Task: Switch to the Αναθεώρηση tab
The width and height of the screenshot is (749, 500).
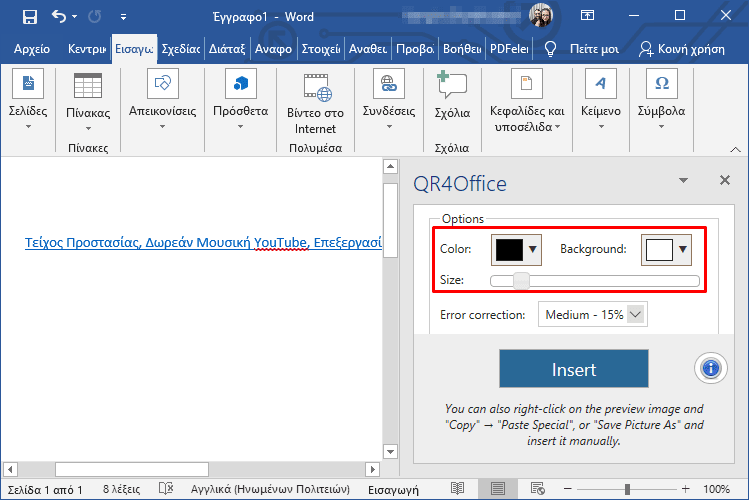Action: [x=367, y=49]
